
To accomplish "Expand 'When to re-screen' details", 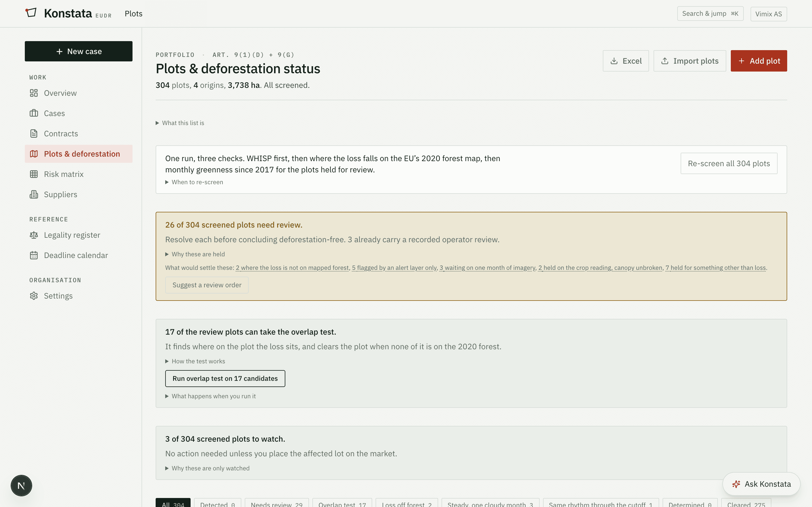I will tap(194, 182).
